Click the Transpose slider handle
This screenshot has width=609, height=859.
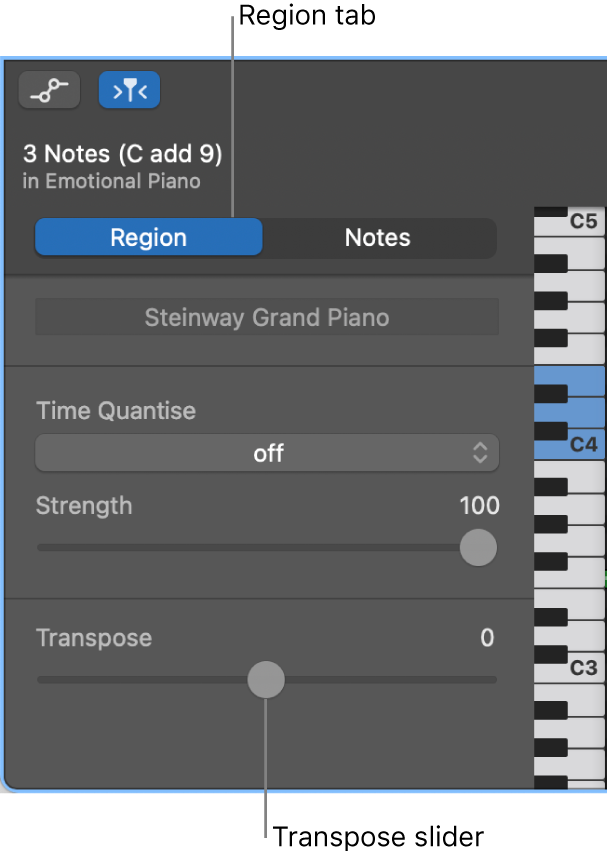tap(266, 679)
